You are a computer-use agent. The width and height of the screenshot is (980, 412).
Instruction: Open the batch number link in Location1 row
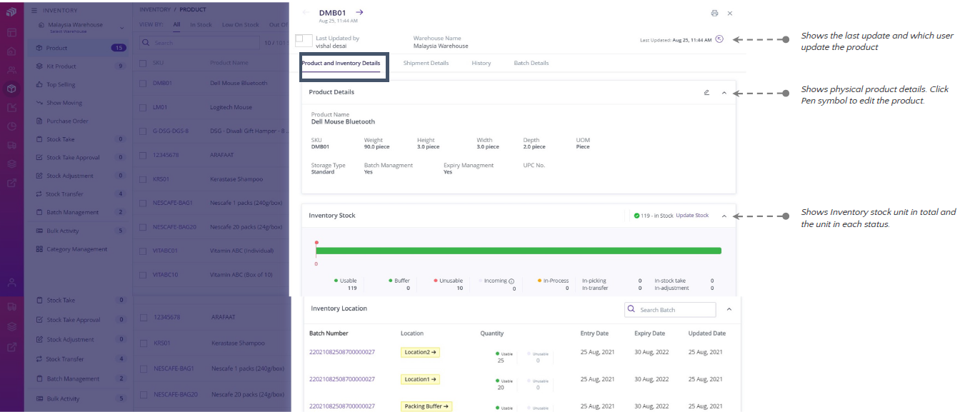point(341,379)
